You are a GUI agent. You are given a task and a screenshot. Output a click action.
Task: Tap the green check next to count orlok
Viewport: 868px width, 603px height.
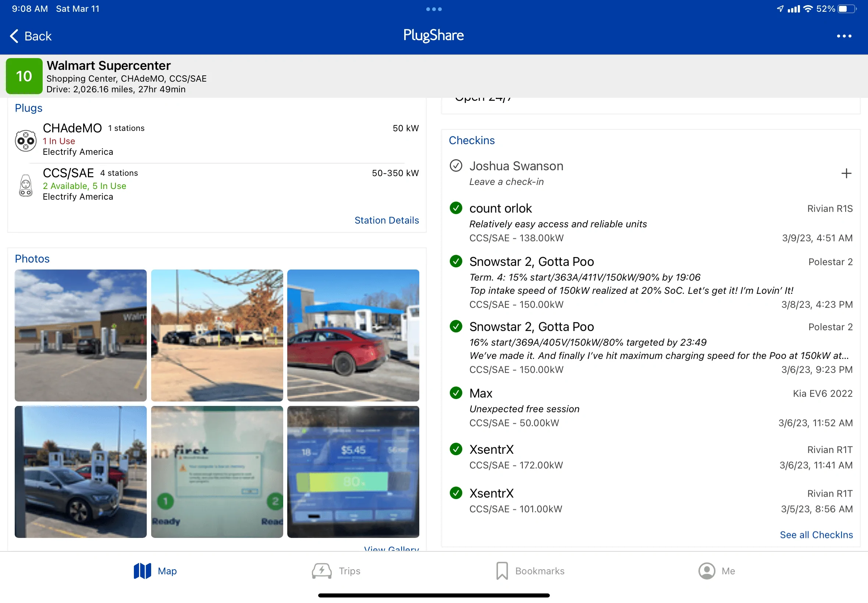(456, 208)
